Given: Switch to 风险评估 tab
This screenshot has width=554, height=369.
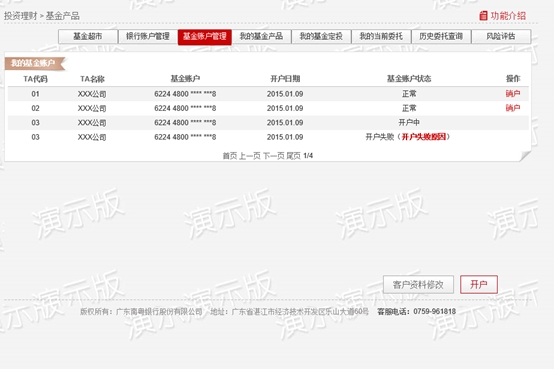Looking at the screenshot, I should (501, 36).
